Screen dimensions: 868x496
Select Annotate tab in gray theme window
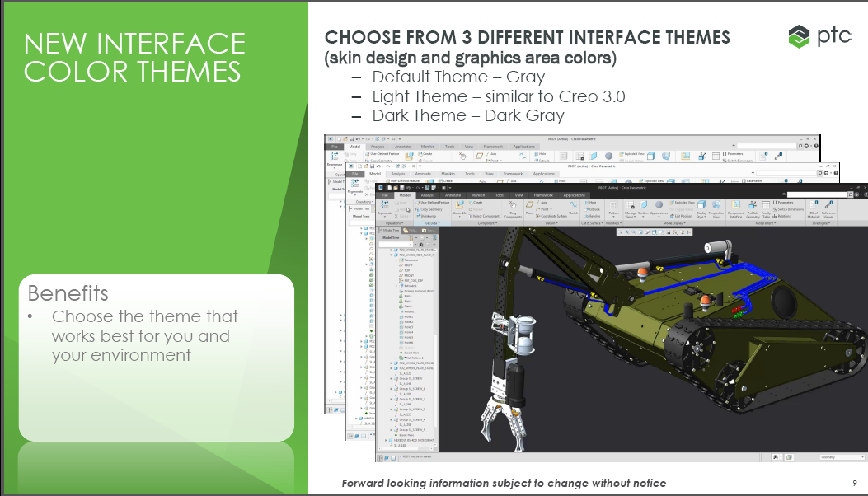[x=402, y=147]
